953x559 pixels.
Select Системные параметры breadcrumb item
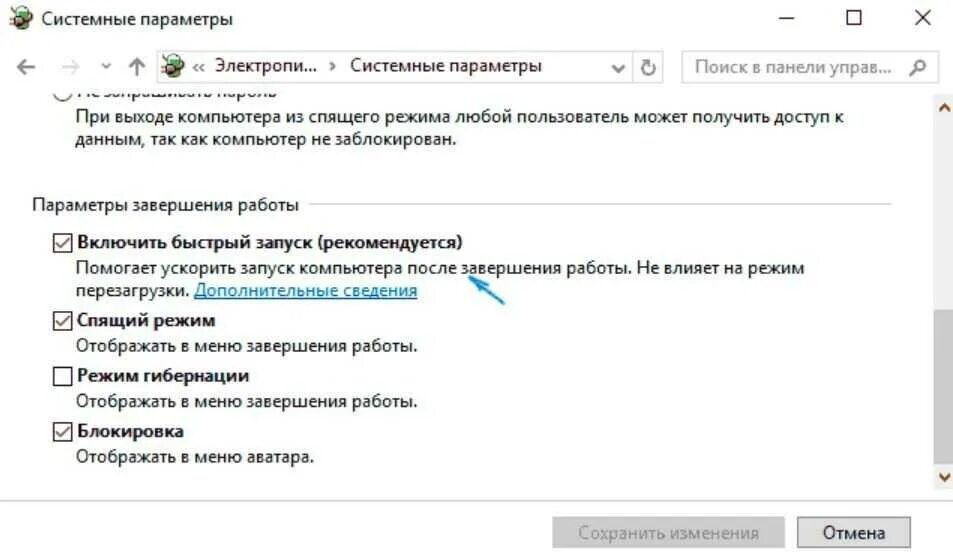tap(446, 66)
